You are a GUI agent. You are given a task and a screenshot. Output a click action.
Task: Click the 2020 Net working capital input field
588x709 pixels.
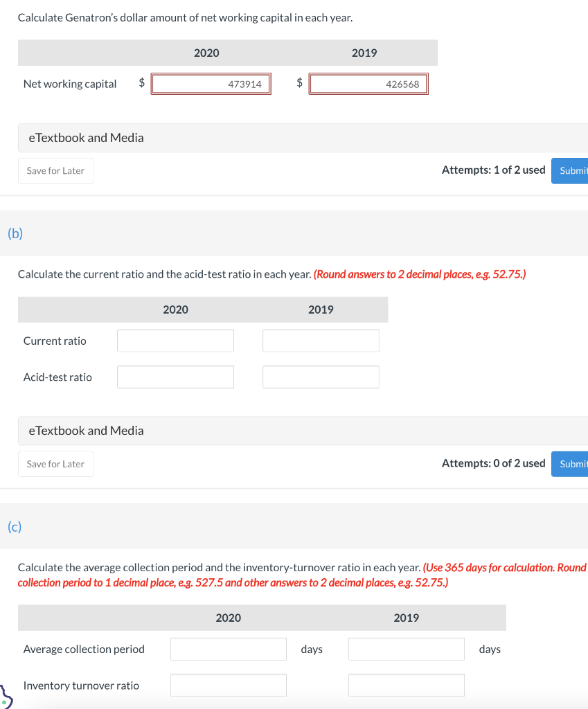point(211,83)
